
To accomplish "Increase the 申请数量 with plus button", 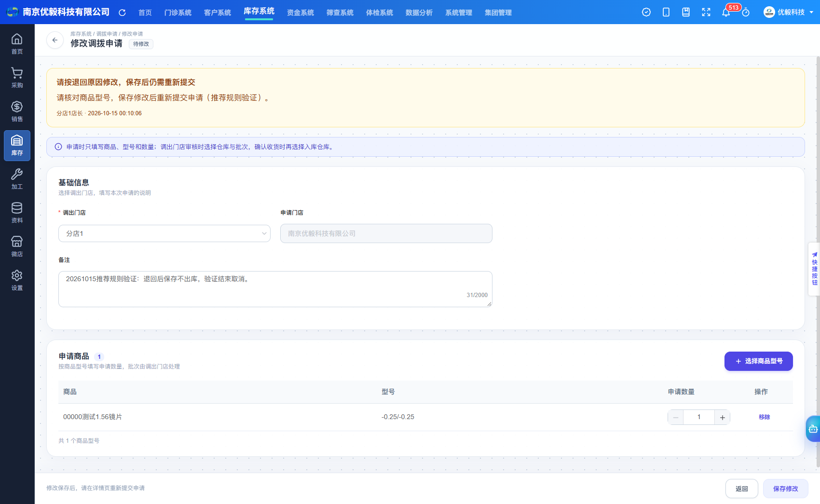I will [723, 418].
